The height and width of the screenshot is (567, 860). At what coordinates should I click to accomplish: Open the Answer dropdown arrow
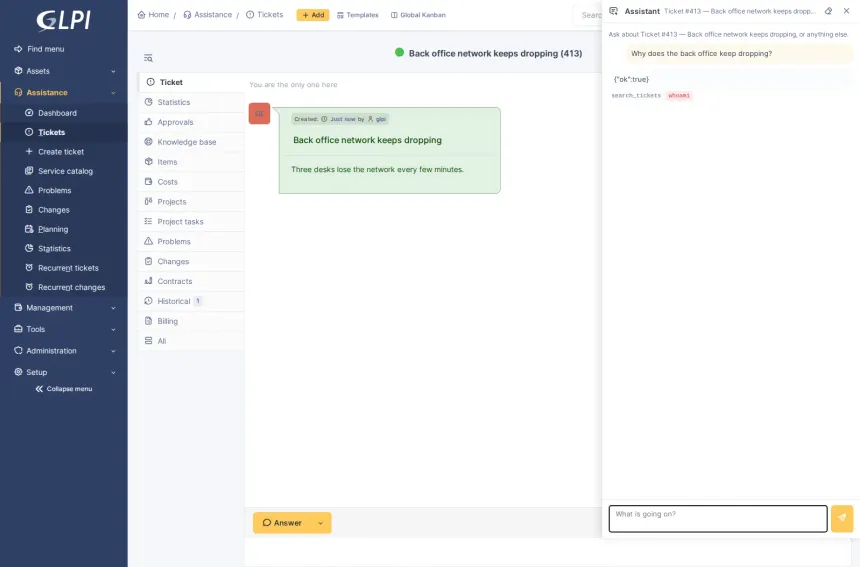[321, 523]
